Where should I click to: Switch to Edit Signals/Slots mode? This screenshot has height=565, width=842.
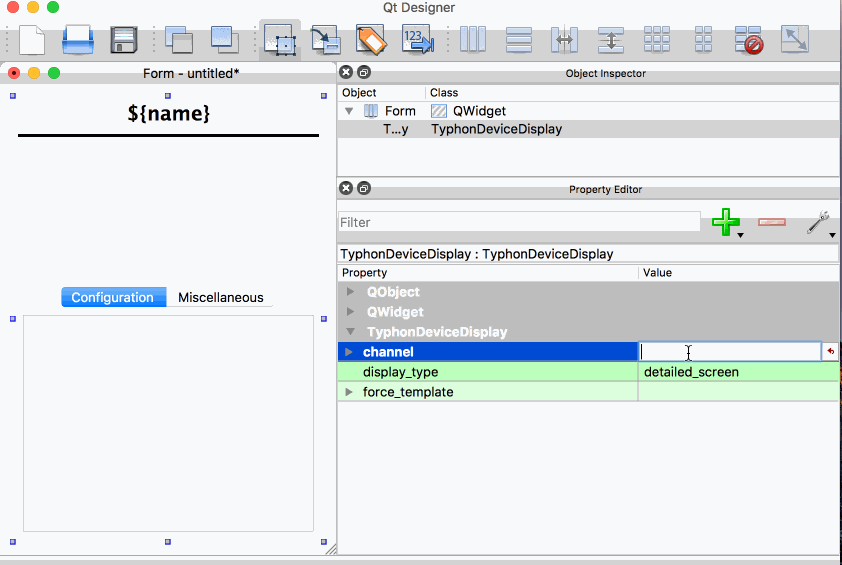tap(325, 40)
